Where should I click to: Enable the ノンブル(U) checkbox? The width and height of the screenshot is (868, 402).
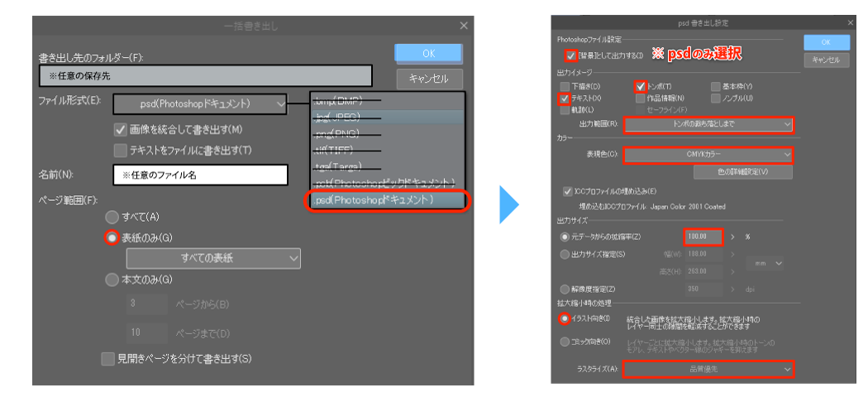pos(716,98)
